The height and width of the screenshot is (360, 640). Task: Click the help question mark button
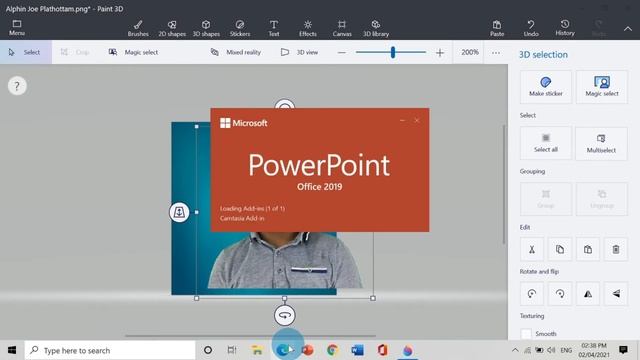(17, 86)
